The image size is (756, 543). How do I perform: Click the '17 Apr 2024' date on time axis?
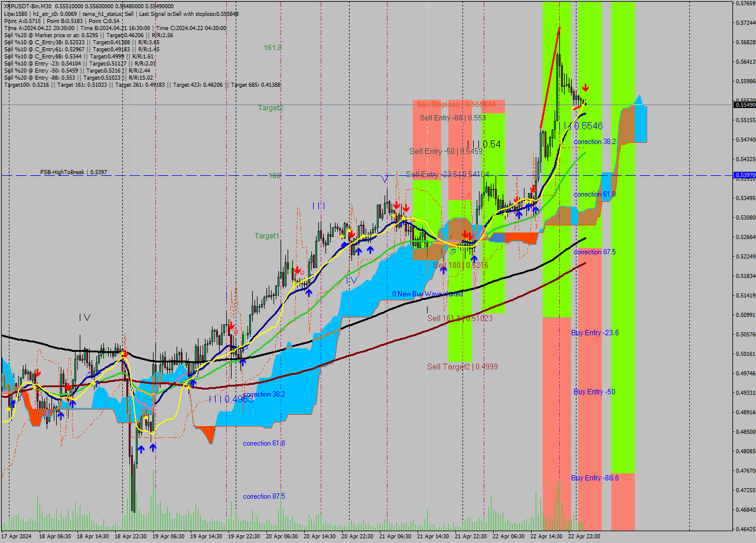pos(15,537)
